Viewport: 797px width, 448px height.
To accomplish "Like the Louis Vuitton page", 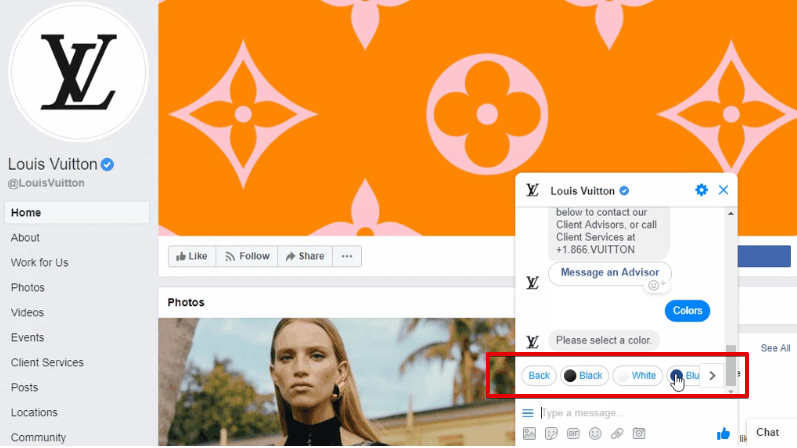I will pos(192,256).
